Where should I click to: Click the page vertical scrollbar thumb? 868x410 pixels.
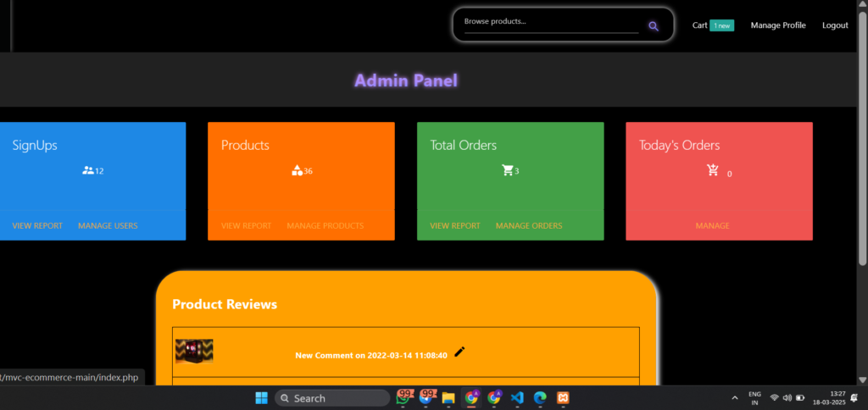862,138
